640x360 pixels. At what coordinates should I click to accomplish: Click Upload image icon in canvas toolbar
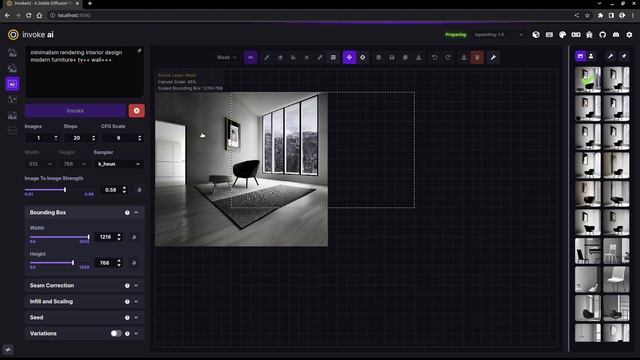[464, 58]
